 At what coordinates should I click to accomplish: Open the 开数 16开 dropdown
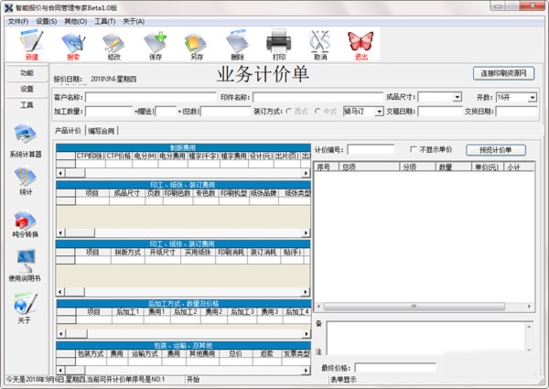pyautogui.click(x=532, y=97)
